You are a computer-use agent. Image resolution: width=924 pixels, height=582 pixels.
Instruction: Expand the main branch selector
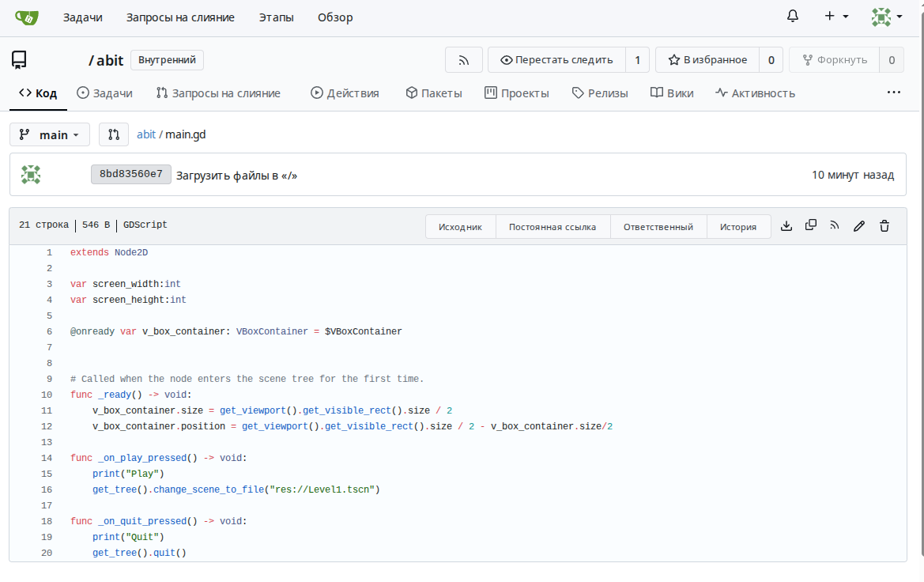click(x=50, y=135)
